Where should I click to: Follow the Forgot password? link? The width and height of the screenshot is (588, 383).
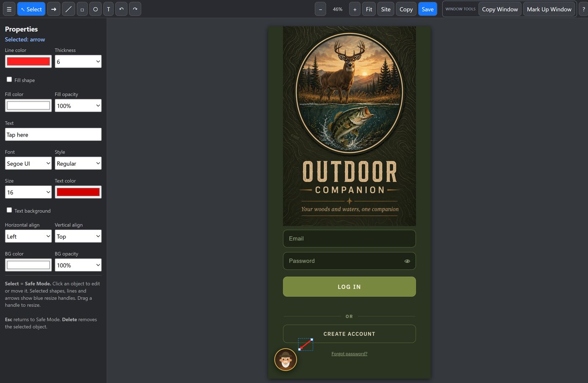tap(349, 354)
